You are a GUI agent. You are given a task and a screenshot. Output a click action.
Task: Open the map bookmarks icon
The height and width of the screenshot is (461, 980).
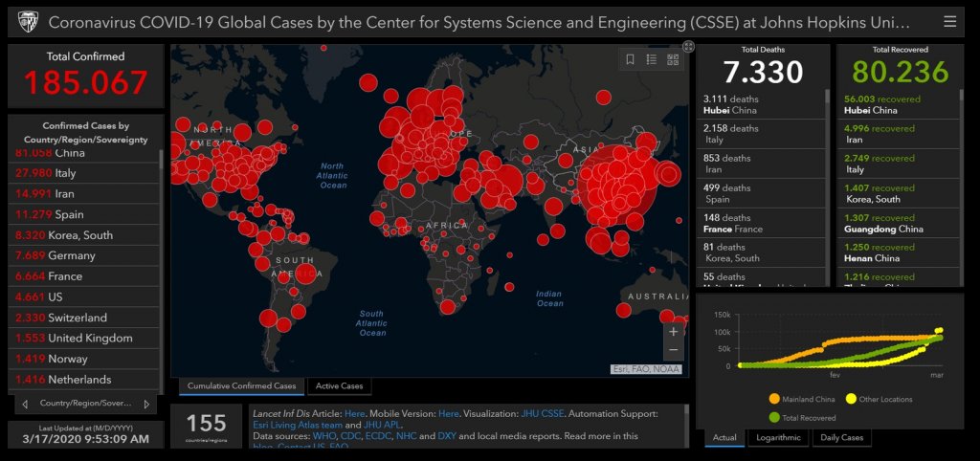coord(630,59)
